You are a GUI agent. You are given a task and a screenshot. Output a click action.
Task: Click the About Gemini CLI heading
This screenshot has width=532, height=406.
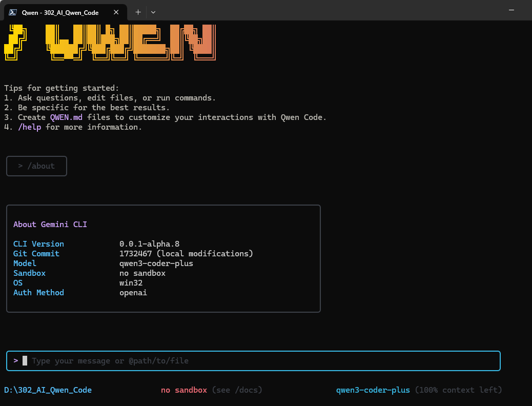[x=50, y=225]
